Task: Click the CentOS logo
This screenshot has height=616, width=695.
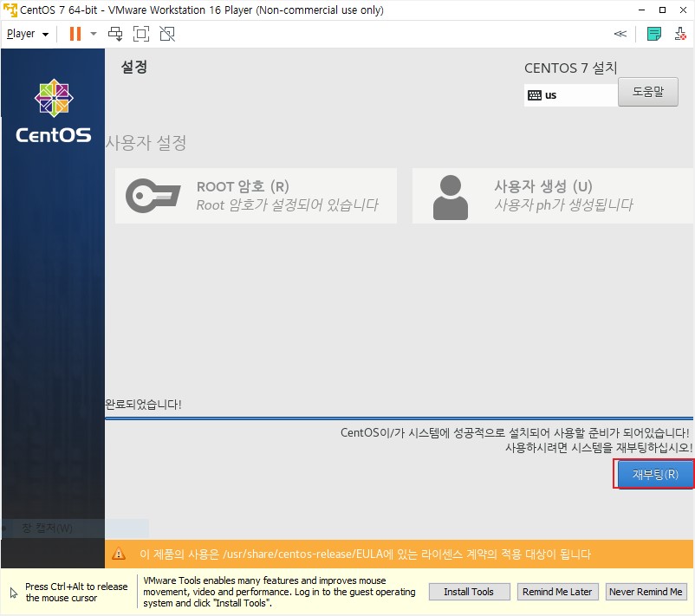Action: [54, 111]
